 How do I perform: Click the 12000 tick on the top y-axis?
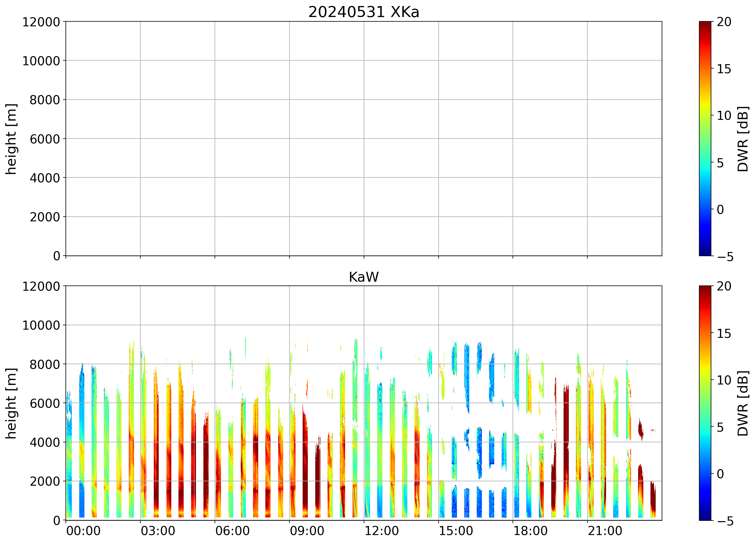coord(41,22)
